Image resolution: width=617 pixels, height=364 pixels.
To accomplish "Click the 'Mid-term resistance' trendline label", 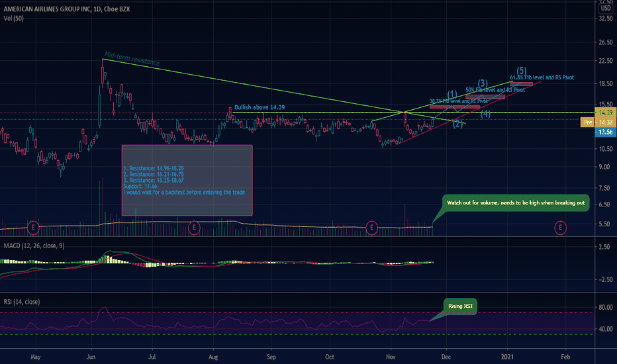I will click(132, 59).
